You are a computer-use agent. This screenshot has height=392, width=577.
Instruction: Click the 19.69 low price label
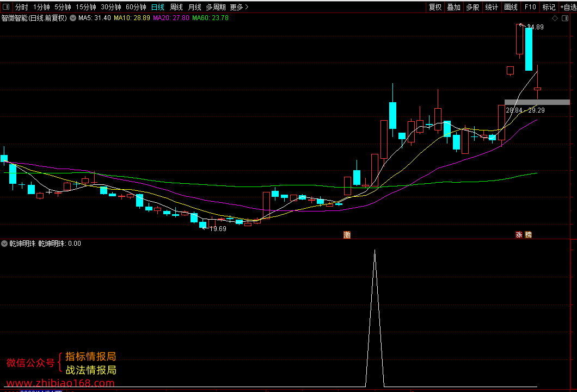(218, 229)
